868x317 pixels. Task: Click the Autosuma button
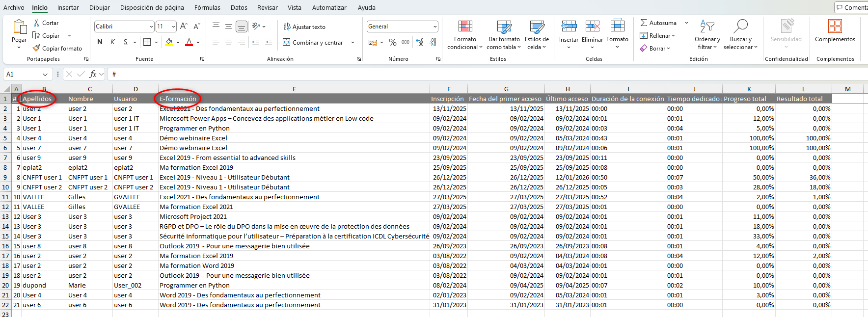point(658,23)
